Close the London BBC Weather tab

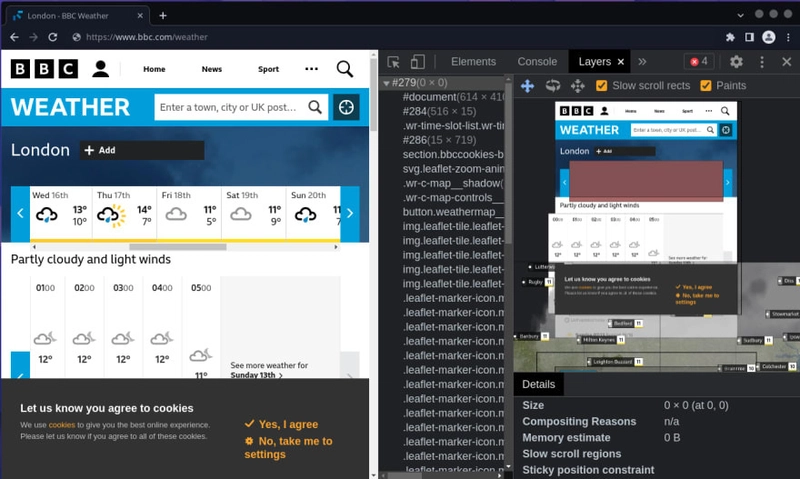[140, 16]
